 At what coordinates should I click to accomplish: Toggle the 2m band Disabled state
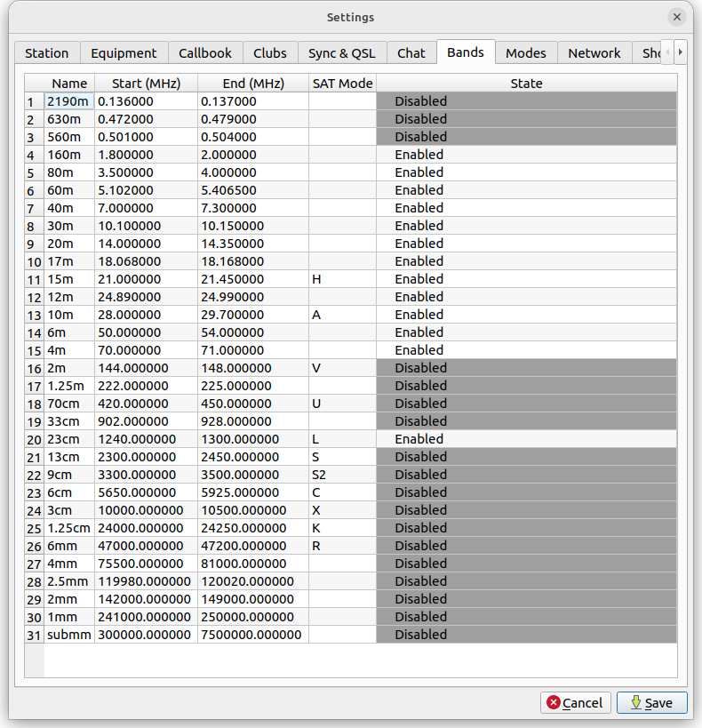(x=526, y=368)
